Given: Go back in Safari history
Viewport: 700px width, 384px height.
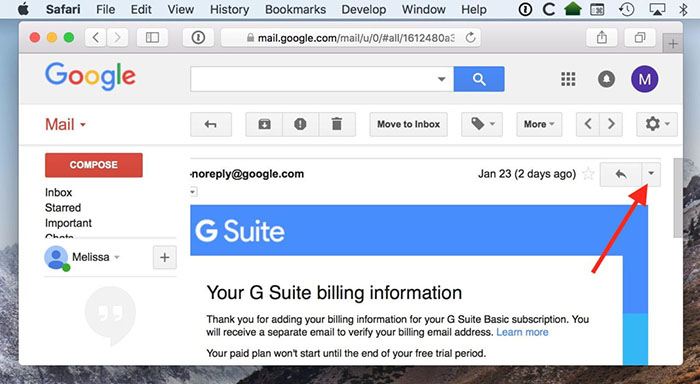Looking at the screenshot, I should (96, 38).
